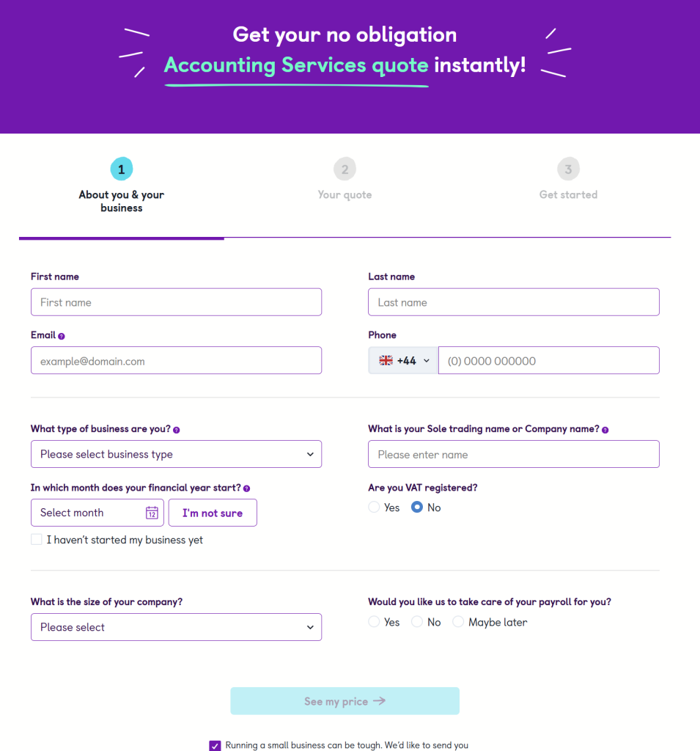Click the I'm not sure button
Image resolution: width=700 pixels, height=751 pixels.
(213, 513)
